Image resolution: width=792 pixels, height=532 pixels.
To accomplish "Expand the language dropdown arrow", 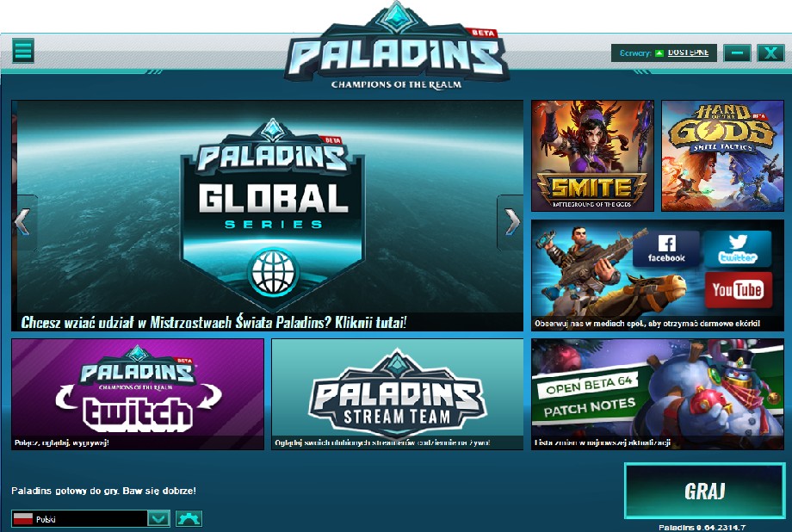I will click(x=158, y=518).
